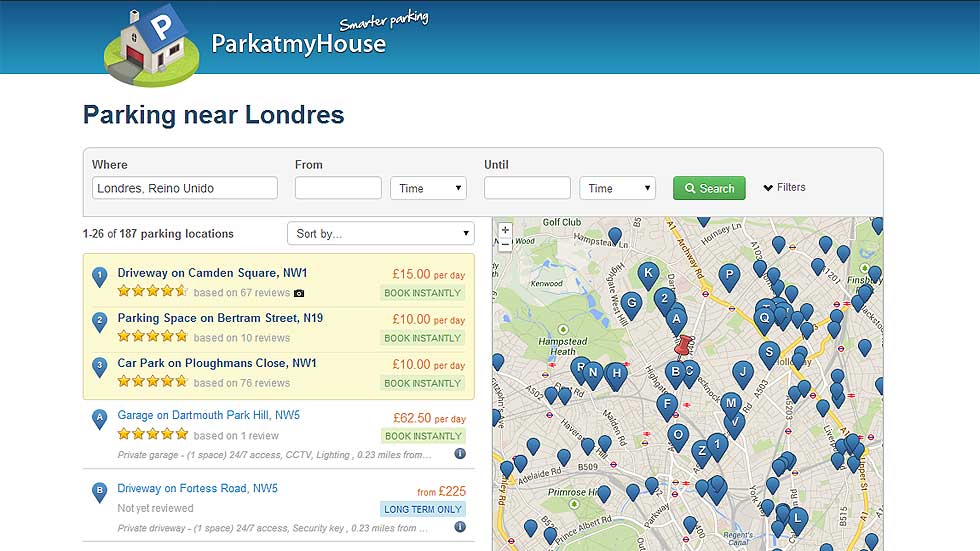Click the Where location input field
Screen dimensions: 980x551
click(184, 188)
